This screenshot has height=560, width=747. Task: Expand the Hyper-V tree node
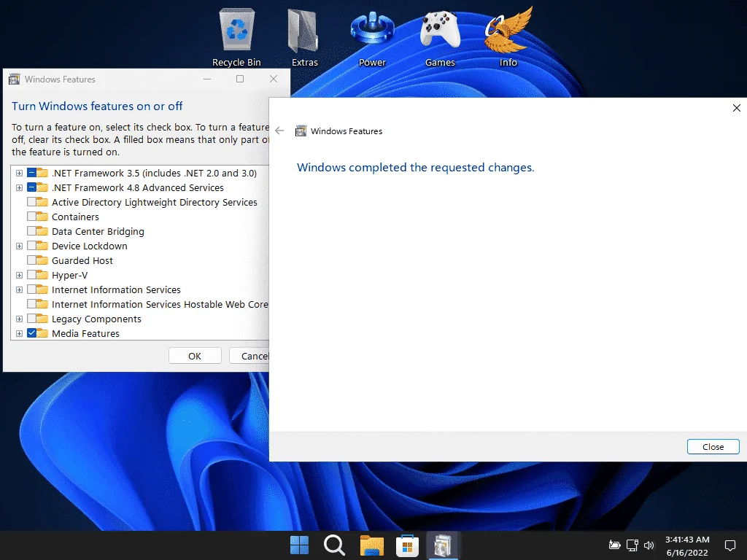coord(19,275)
